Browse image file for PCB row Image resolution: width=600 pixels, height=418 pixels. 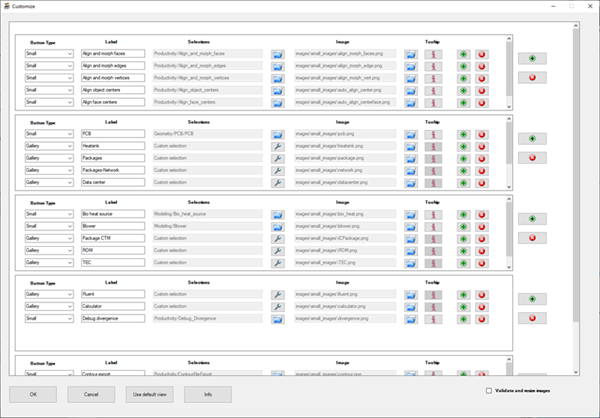click(411, 134)
